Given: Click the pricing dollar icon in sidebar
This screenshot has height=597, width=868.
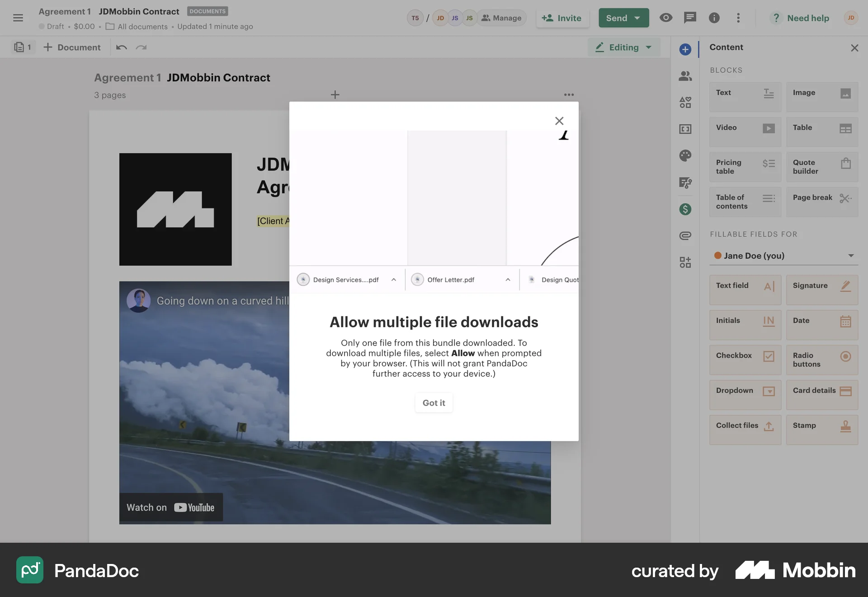Looking at the screenshot, I should coord(685,209).
